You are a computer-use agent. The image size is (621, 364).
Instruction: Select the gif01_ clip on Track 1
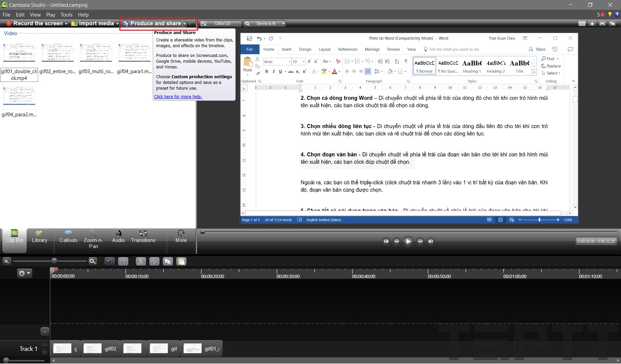201,348
